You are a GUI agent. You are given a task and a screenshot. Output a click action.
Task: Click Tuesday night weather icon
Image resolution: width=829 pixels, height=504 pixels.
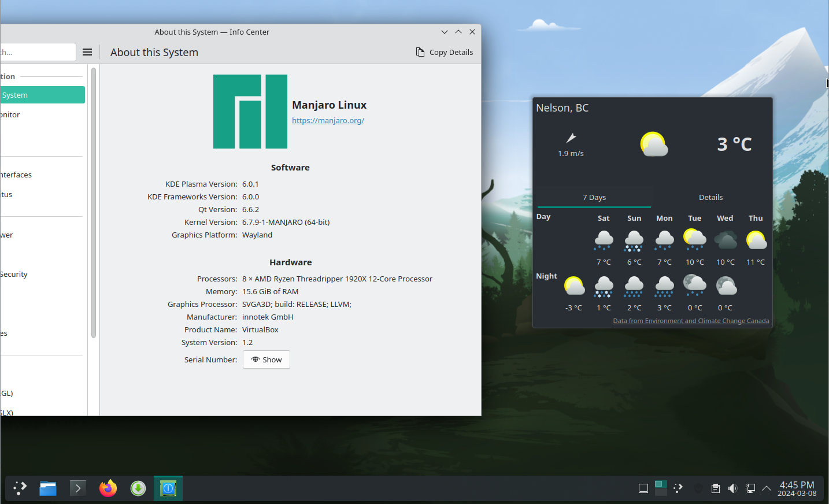[695, 285]
